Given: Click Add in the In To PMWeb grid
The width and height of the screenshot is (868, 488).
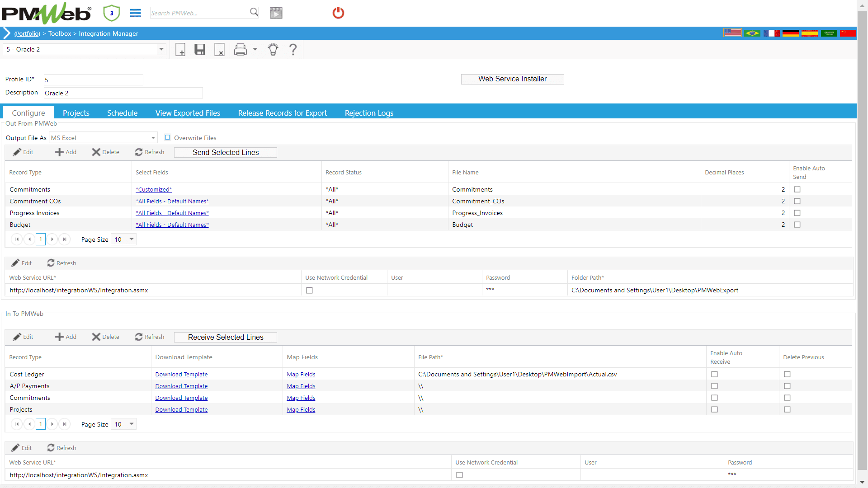Looking at the screenshot, I should pos(66,337).
